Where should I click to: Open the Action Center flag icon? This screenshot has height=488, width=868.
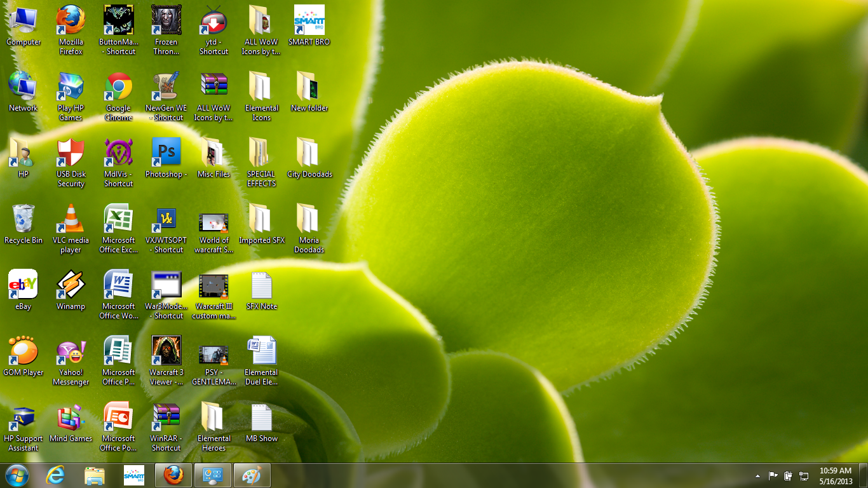tap(773, 475)
